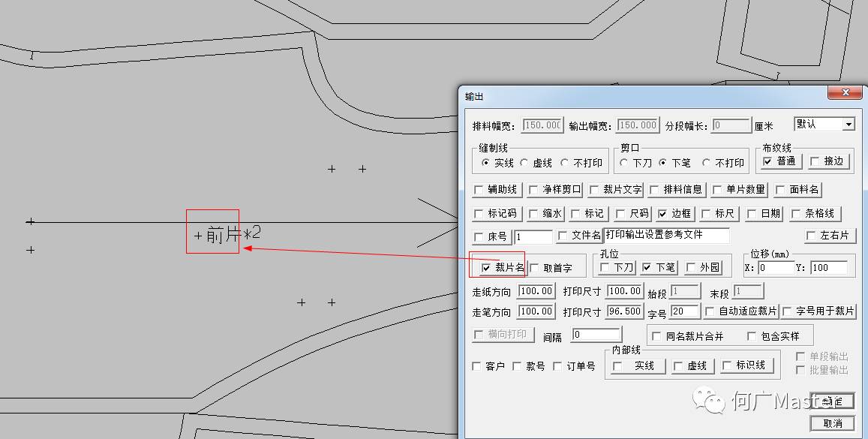Check the 辅助线 option
Viewport: 868px width, 439px height.
pos(479,190)
